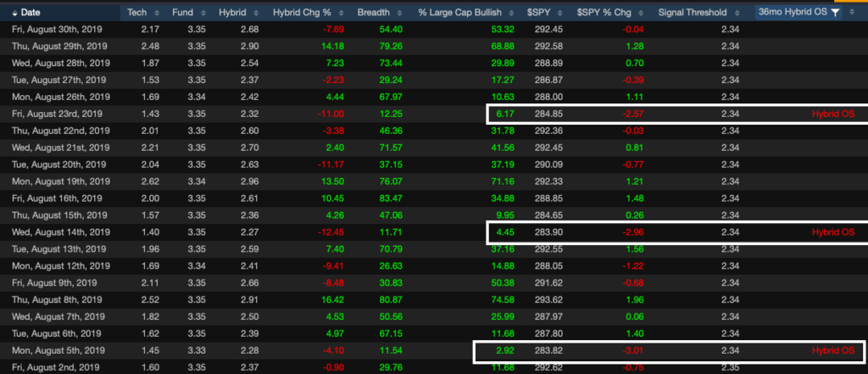
Task: Sort by the Date column arrow icon
Action: (x=15, y=12)
